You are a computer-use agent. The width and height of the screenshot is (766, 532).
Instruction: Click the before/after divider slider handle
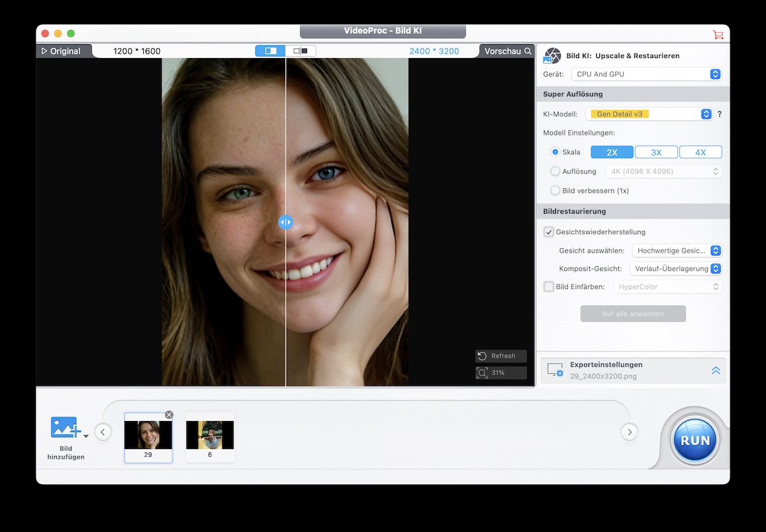pos(285,222)
